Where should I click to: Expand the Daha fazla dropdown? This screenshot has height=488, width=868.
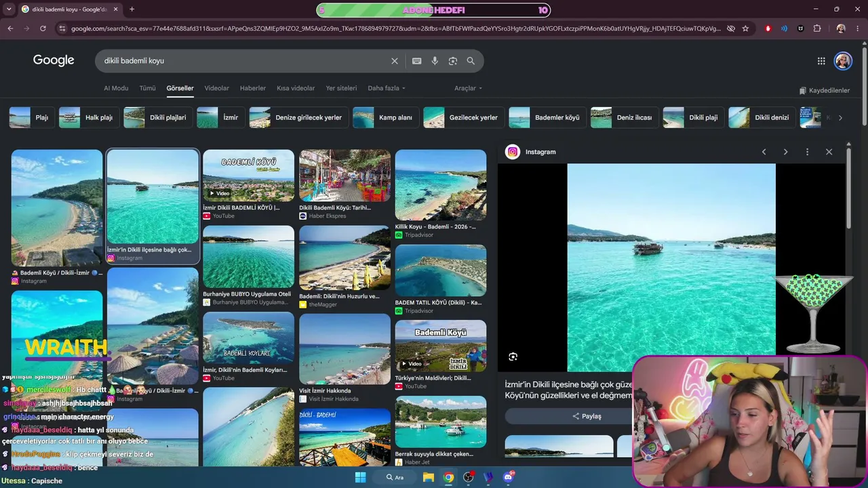pos(387,88)
